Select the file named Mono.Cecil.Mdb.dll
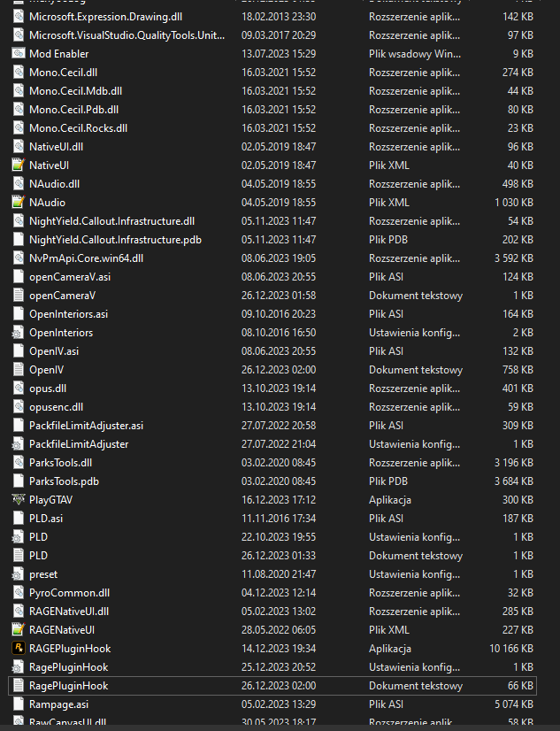Image resolution: width=560 pixels, height=731 pixels. pyautogui.click(x=75, y=91)
